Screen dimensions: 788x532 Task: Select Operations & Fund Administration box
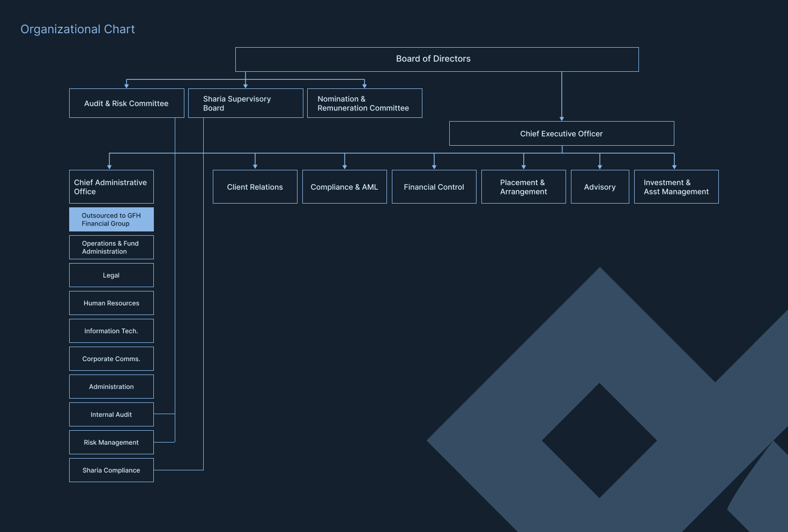(111, 248)
